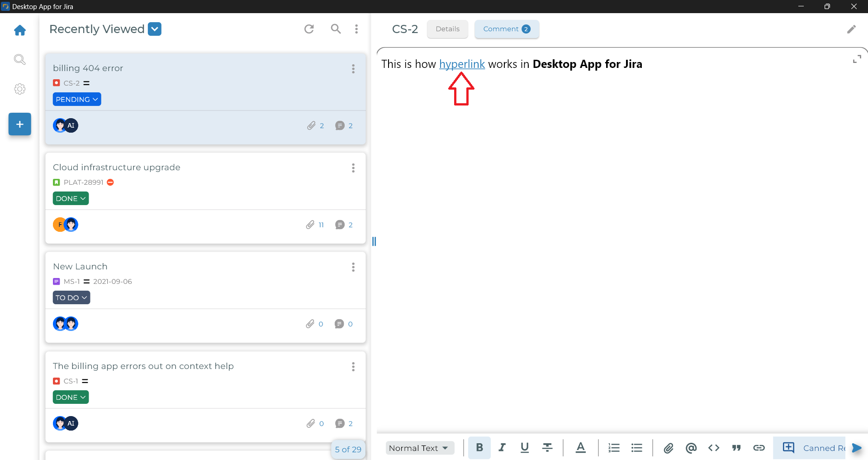Switch to the Details tab

coord(447,29)
